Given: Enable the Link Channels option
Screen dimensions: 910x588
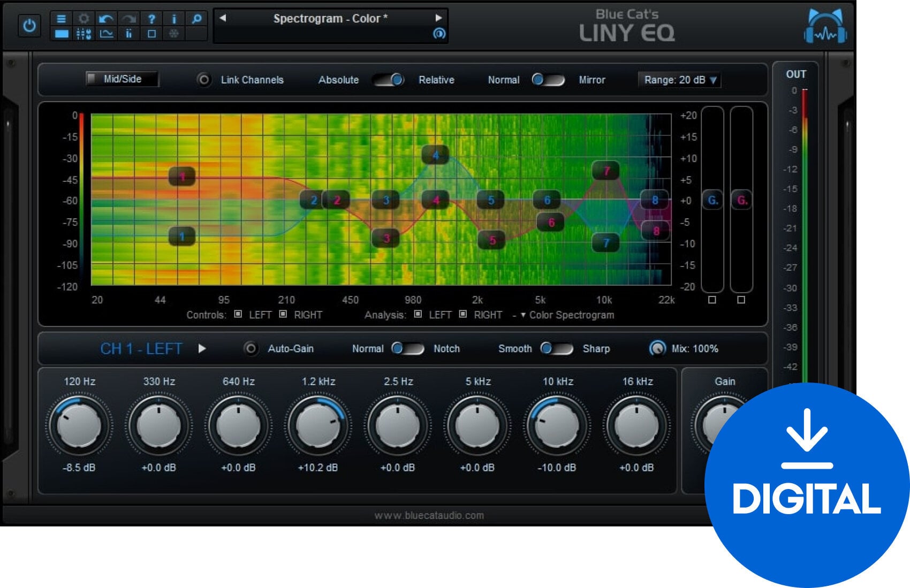Looking at the screenshot, I should (203, 80).
